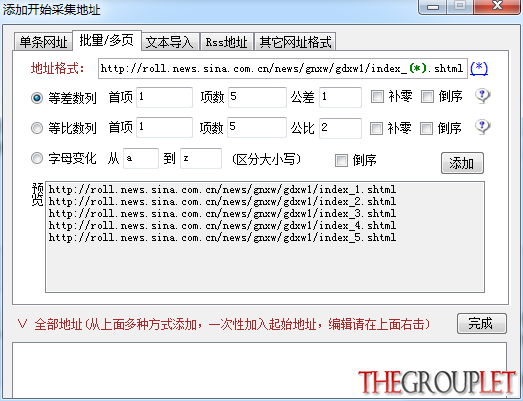Click preview URL ending index_3.shtml
This screenshot has width=523, height=401.
pos(222,214)
